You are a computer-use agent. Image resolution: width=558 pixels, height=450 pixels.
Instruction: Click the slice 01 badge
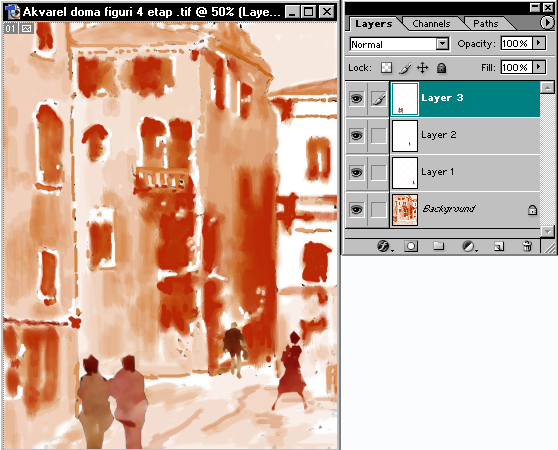(x=10, y=28)
